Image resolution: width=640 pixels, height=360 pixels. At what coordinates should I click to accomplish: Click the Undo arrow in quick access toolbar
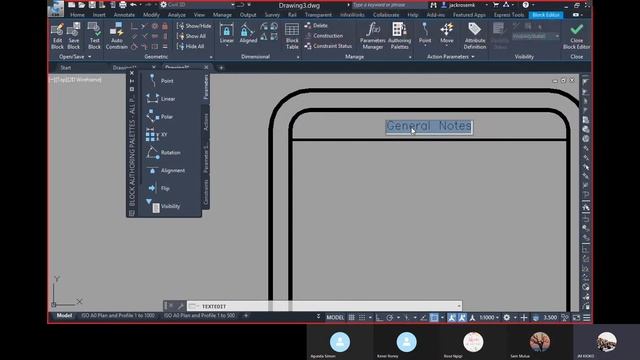pyautogui.click(x=133, y=5)
